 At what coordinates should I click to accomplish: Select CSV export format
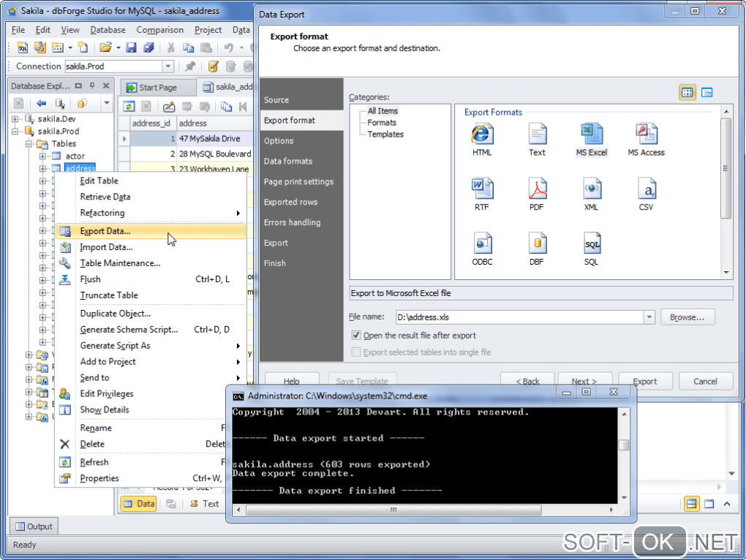[x=646, y=194]
